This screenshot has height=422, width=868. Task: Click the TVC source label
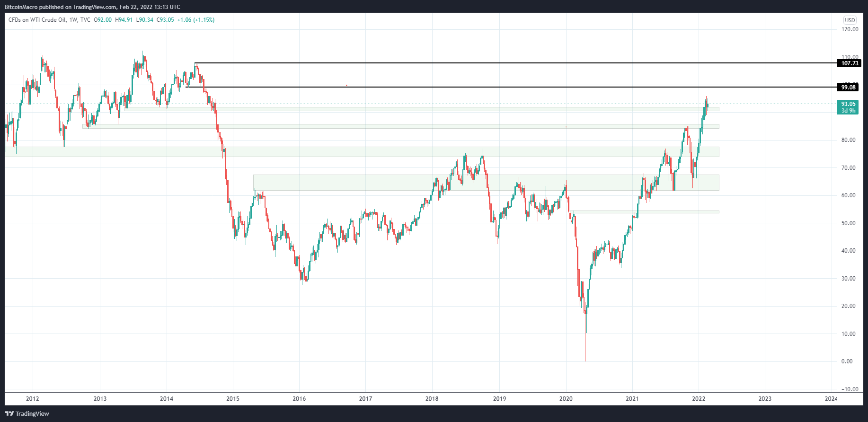click(85, 20)
